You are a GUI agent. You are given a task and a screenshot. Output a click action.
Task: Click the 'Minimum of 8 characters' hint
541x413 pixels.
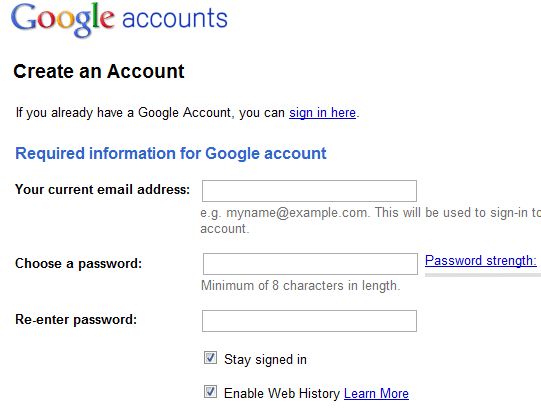(301, 286)
